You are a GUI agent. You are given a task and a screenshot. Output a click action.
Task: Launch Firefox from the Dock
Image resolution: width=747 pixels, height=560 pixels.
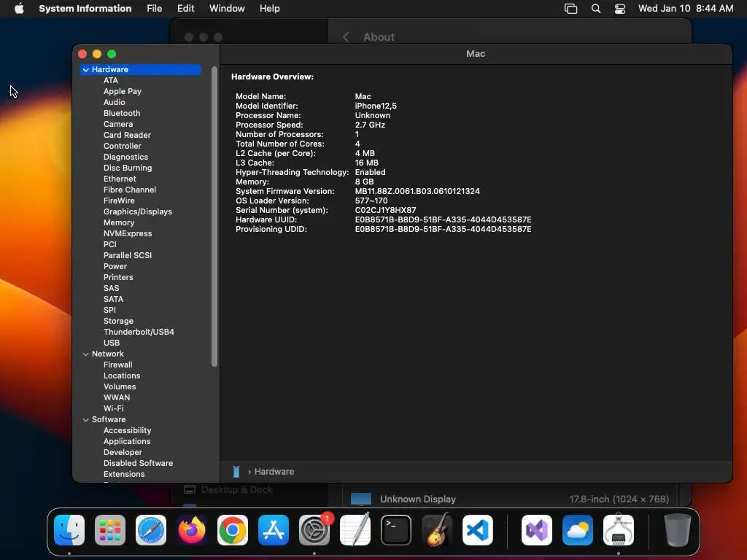[192, 530]
